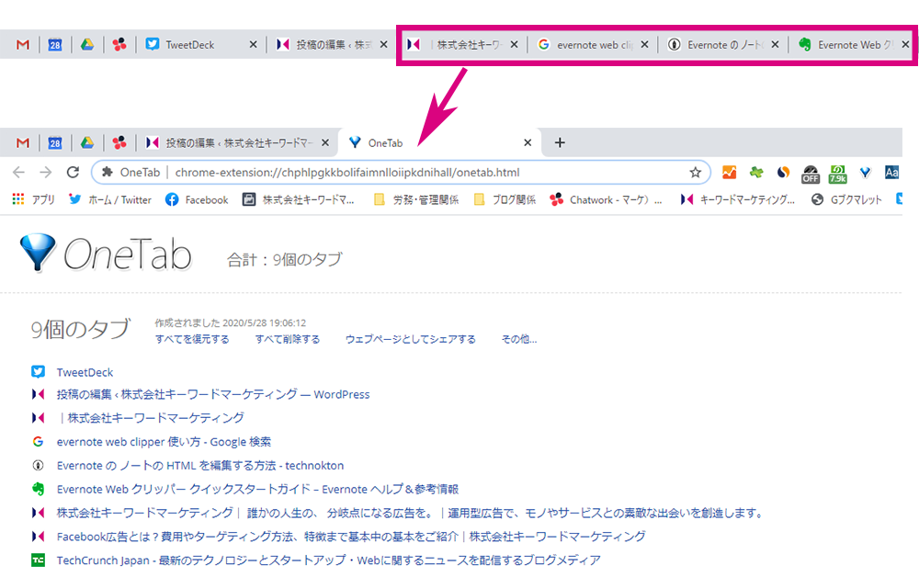Open the TweetDeck link in the saved list
This screenshot has height=588, width=919.
click(x=85, y=372)
